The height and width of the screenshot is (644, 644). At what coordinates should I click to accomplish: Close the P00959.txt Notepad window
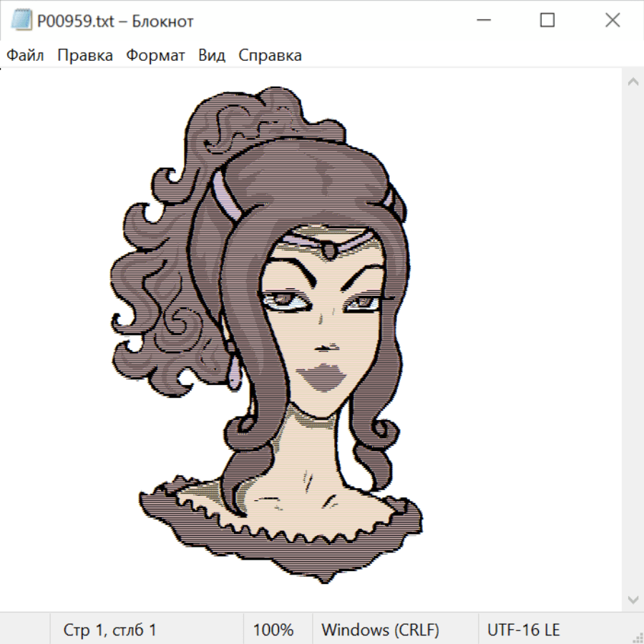click(613, 21)
